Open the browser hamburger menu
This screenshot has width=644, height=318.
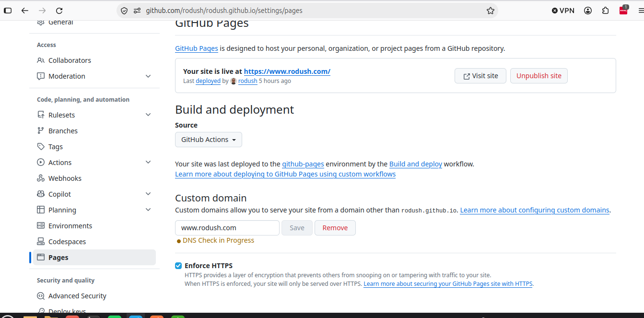coord(641,11)
